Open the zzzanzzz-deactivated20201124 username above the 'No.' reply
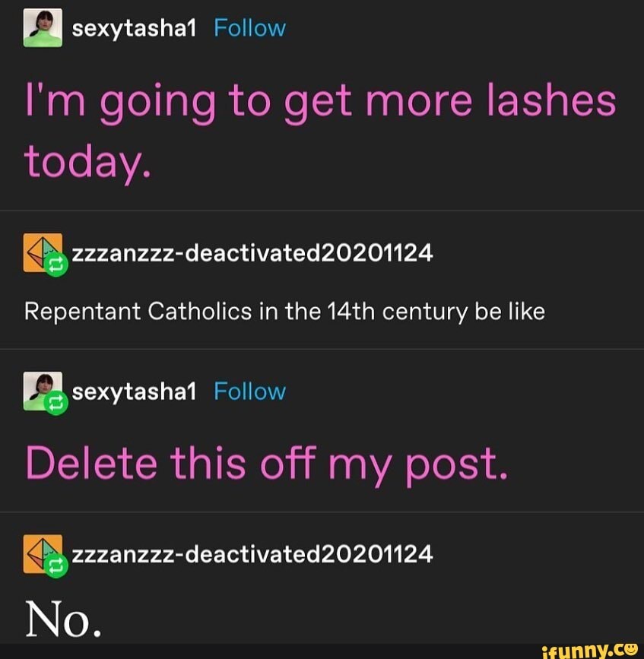The width and height of the screenshot is (644, 659). (252, 554)
